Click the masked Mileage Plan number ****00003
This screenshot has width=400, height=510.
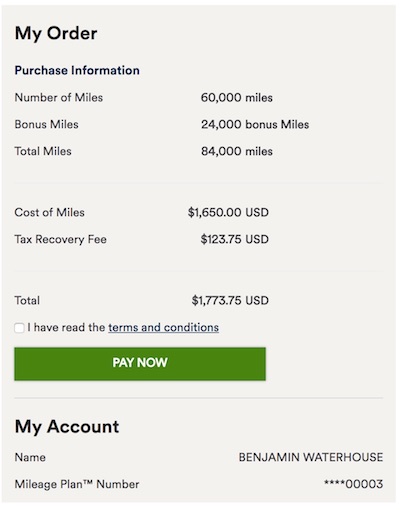pos(353,484)
